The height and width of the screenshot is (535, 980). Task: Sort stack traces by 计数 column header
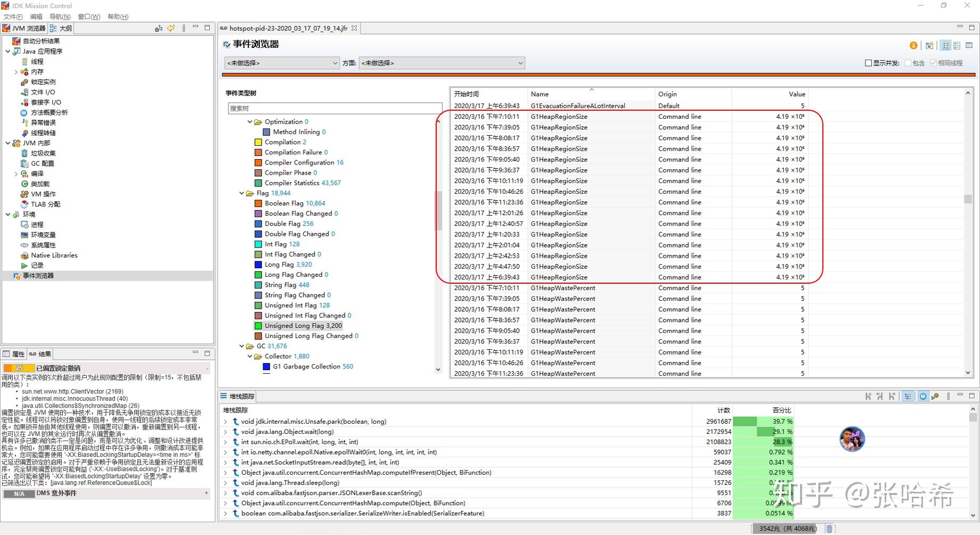click(x=712, y=410)
